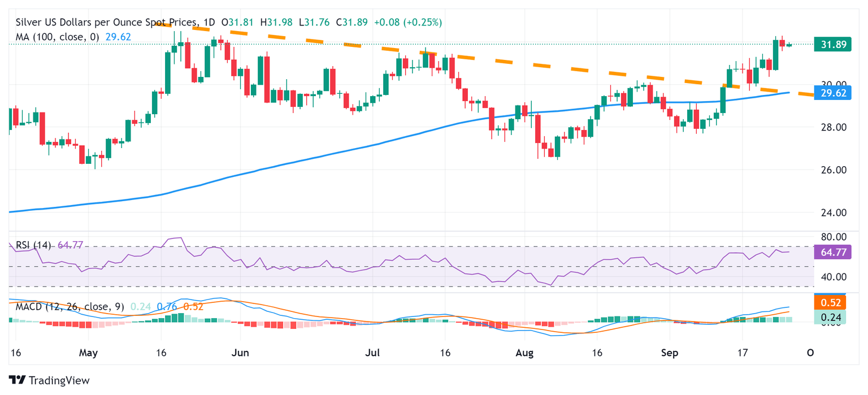Click the Sep label on time axis

(x=669, y=353)
